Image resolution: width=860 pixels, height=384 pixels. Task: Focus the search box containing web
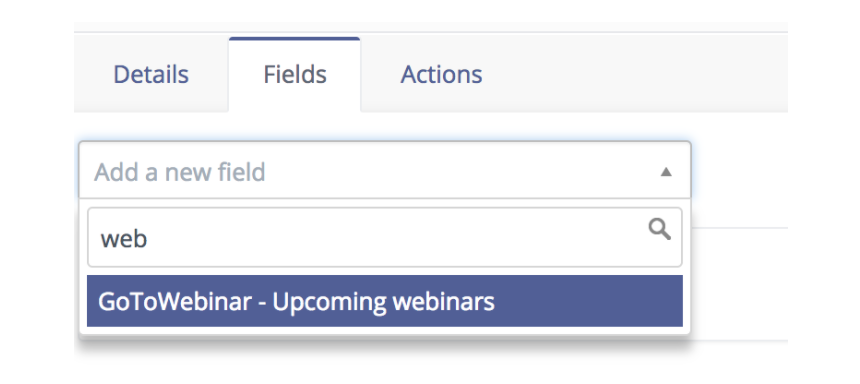(x=384, y=237)
